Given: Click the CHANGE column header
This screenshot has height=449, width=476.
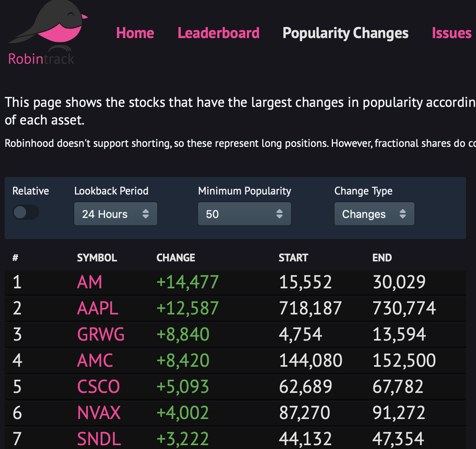Looking at the screenshot, I should 176,258.
